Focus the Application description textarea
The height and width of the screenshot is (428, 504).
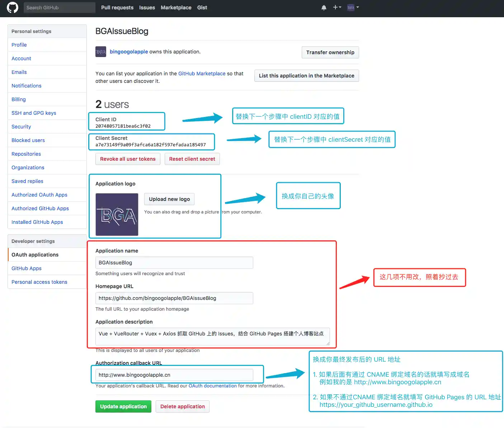click(213, 337)
